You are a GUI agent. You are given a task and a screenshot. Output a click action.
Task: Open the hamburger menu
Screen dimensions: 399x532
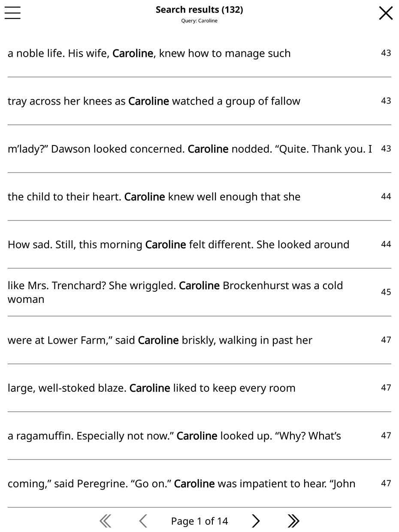tap(13, 13)
